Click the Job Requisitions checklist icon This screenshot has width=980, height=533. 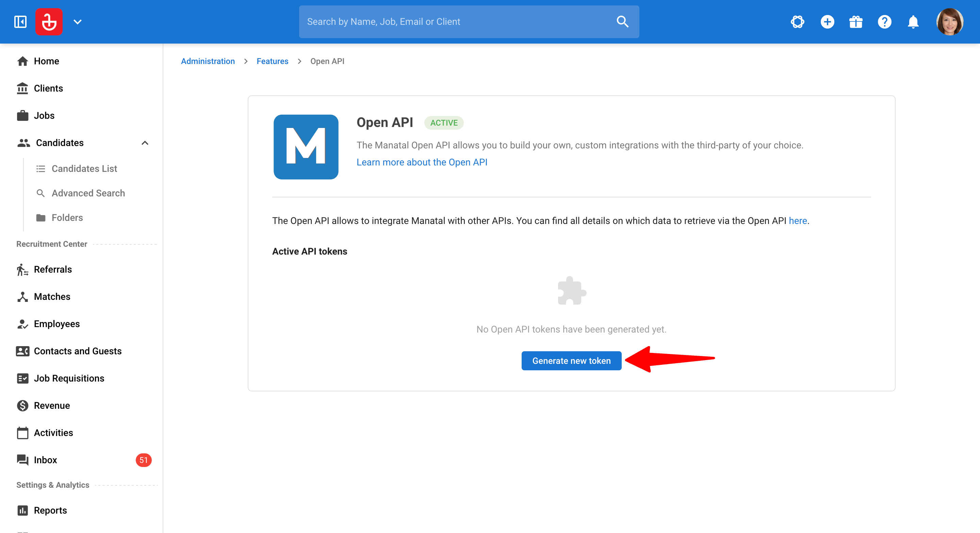(x=22, y=378)
